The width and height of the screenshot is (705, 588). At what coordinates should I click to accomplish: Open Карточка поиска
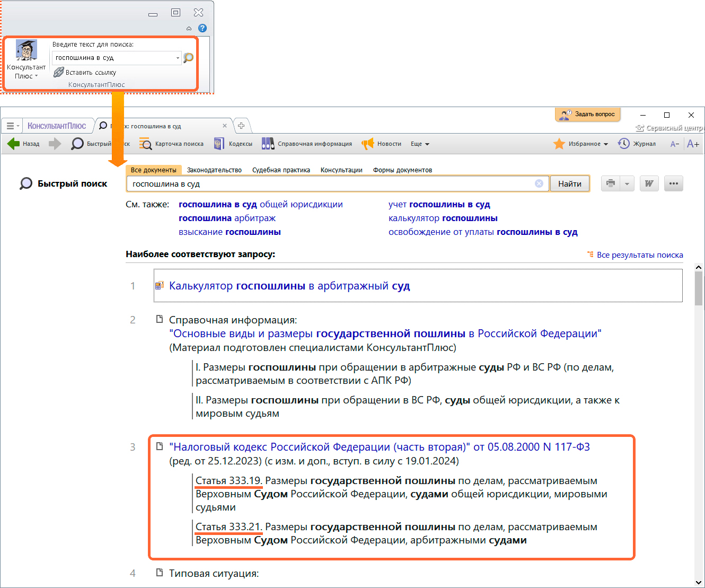point(171,144)
